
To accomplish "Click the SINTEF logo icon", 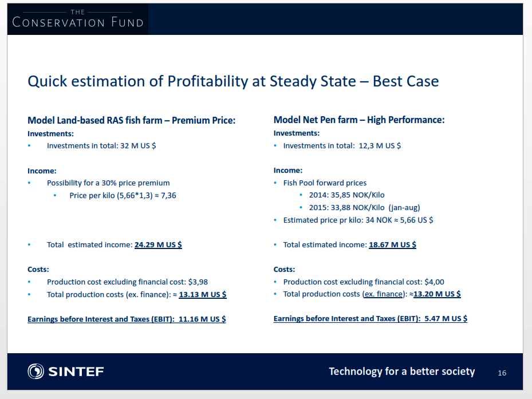I will coord(36,371).
